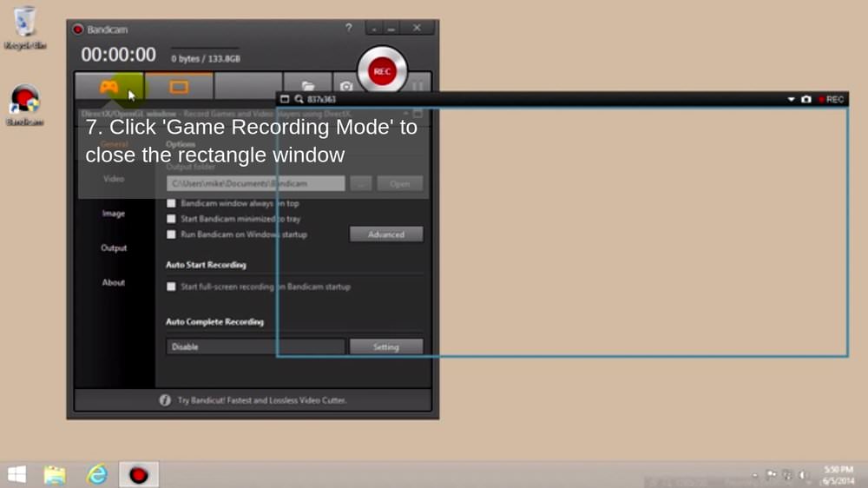Open the output folder icon in Bandicam toolbar
Screen dimensions: 868x488
308,86
